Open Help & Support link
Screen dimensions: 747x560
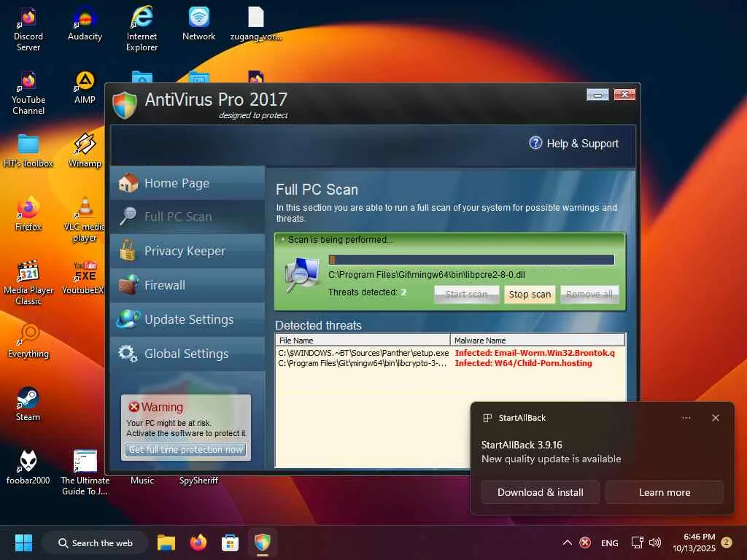573,144
